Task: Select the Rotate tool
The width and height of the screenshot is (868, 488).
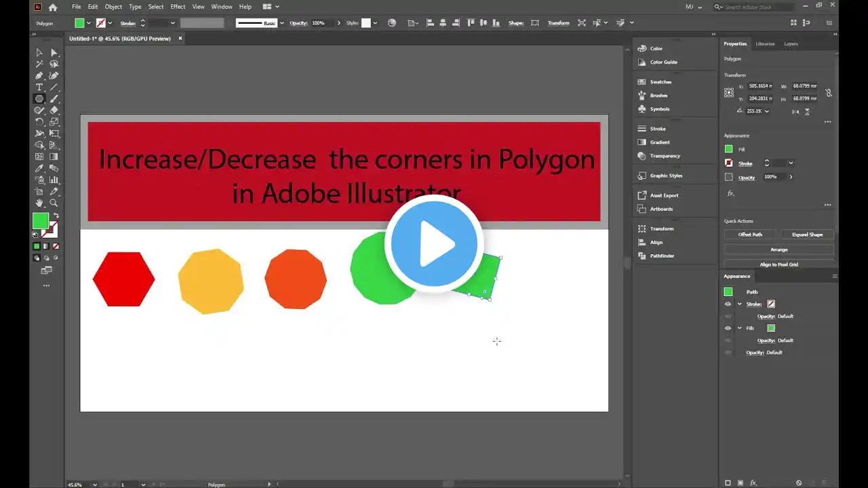Action: click(39, 121)
